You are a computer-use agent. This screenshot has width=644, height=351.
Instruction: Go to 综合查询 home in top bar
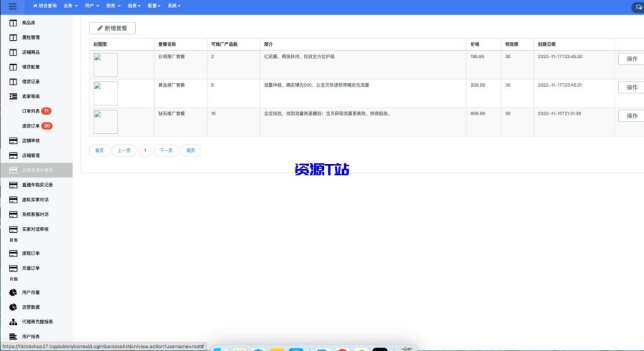point(45,6)
